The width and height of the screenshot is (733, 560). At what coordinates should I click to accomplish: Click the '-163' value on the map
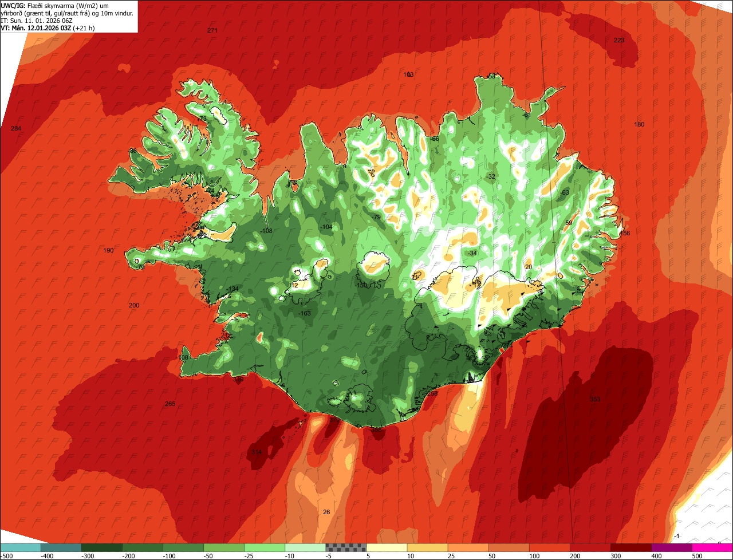(x=305, y=313)
